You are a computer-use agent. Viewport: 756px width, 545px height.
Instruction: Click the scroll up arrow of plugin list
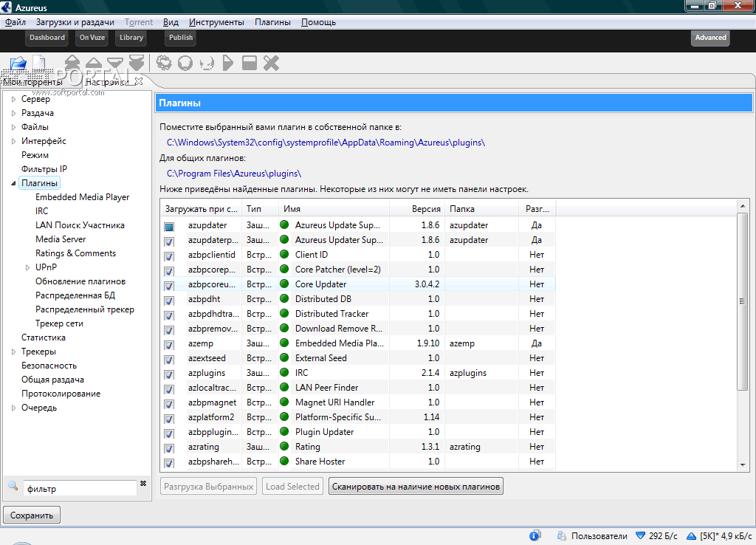point(743,206)
